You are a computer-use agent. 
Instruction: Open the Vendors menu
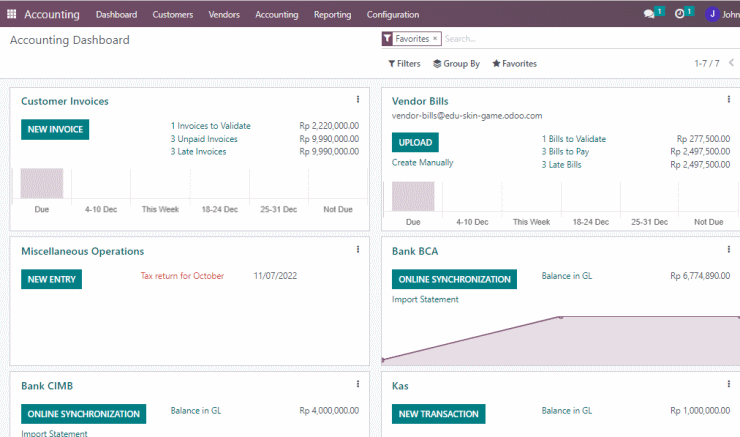click(224, 15)
